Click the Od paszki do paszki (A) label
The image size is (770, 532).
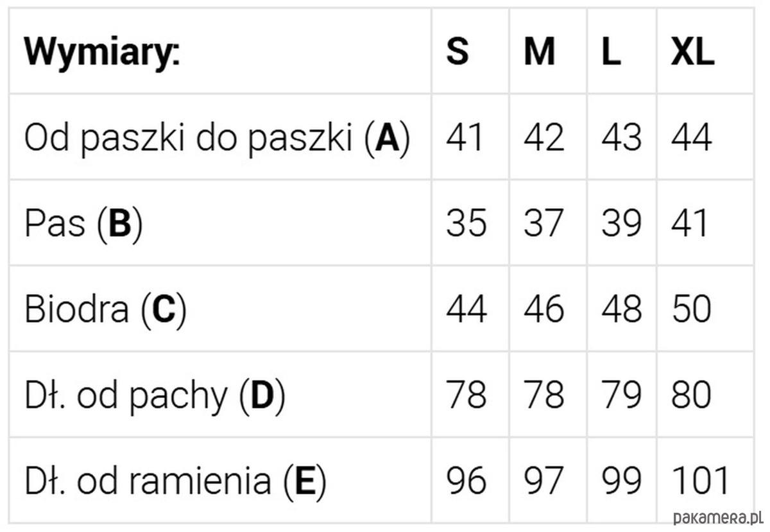(x=217, y=138)
